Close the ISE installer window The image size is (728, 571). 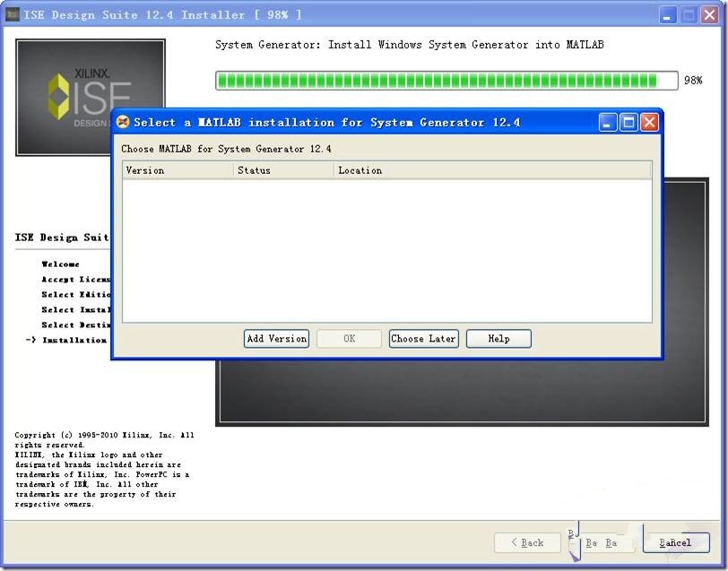pos(709,15)
